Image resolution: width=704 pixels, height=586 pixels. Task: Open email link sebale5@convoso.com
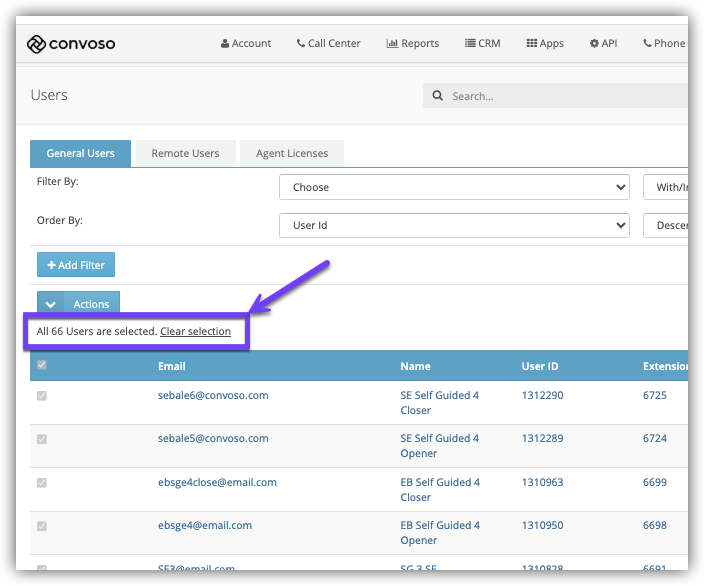tap(213, 439)
